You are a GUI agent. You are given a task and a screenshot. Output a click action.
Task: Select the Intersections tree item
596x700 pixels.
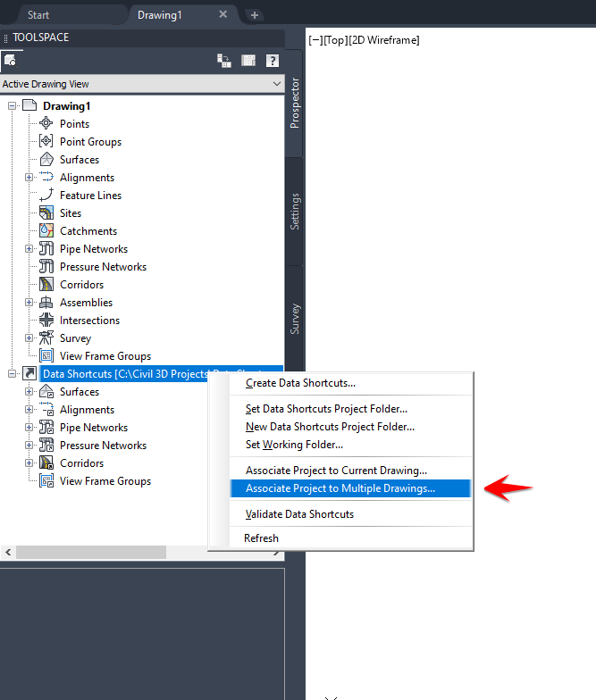pos(89,320)
